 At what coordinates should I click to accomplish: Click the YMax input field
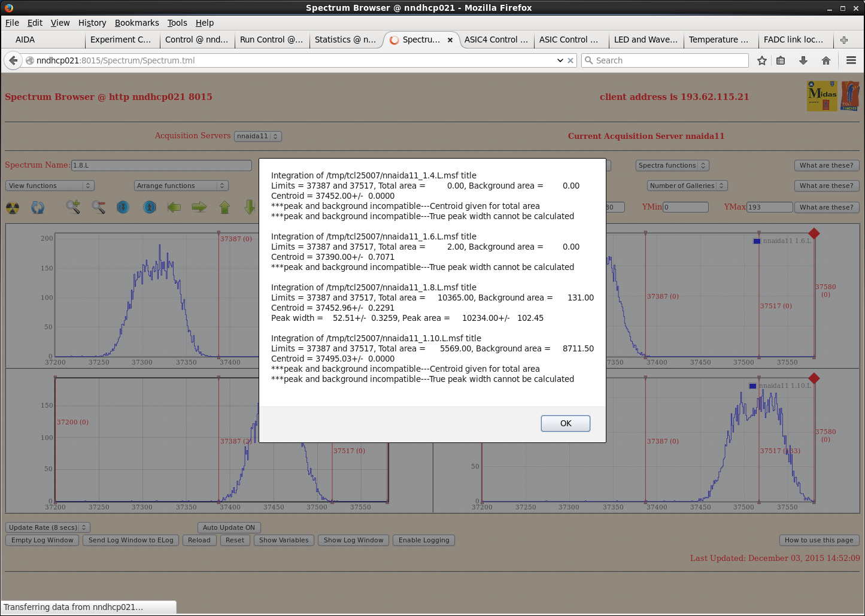click(x=769, y=207)
